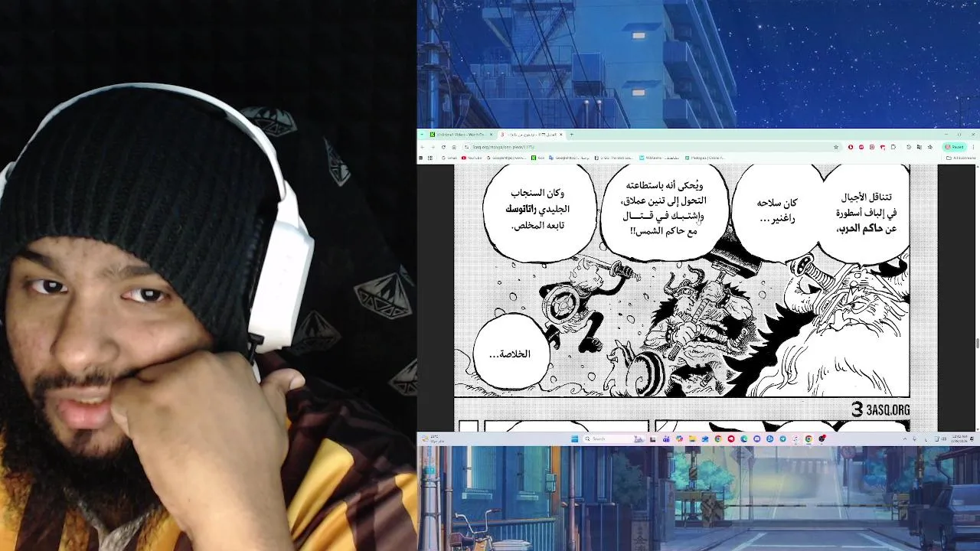The height and width of the screenshot is (551, 980).
Task: Go forward in browser history
Action: tap(433, 147)
